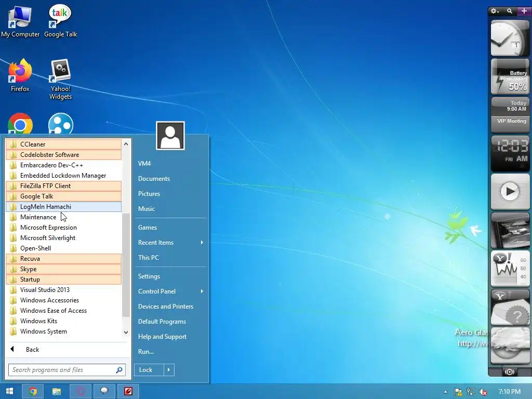Show hidden system tray icons
The image size is (532, 399).
pos(445,392)
